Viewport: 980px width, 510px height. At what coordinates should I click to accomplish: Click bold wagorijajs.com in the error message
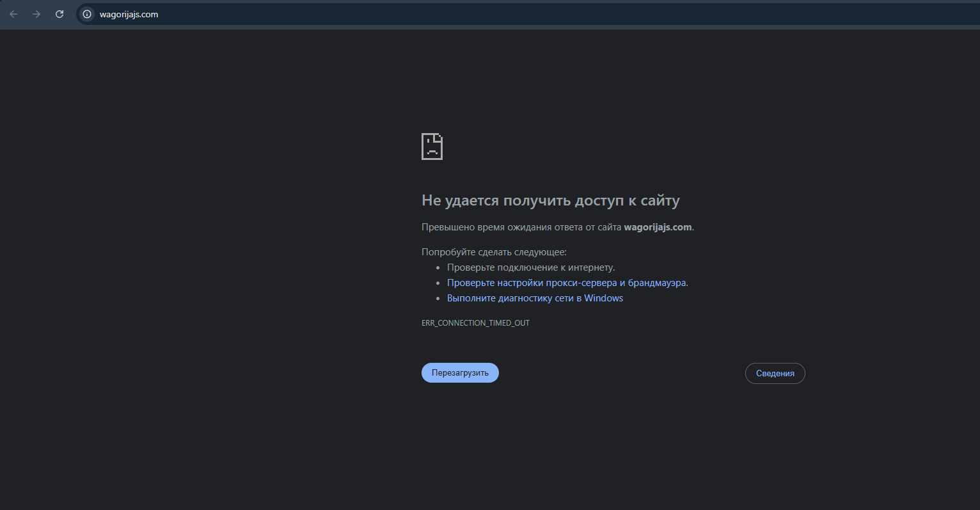click(x=658, y=227)
